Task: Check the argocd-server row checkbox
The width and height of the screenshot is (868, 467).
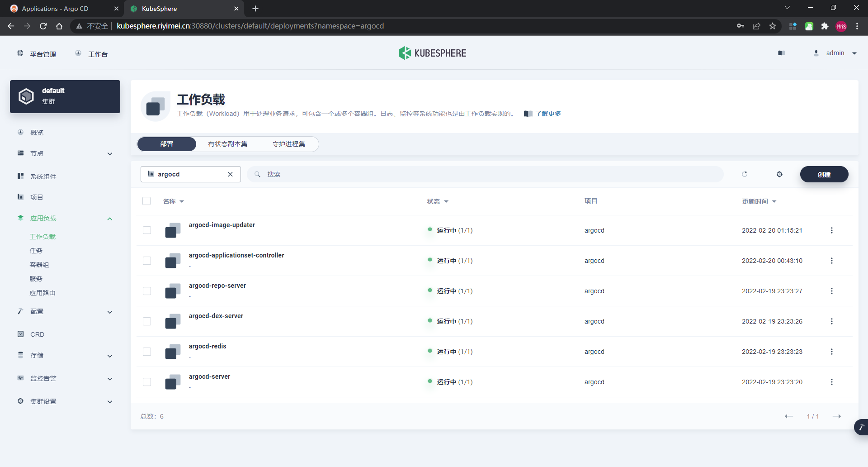Action: point(147,382)
